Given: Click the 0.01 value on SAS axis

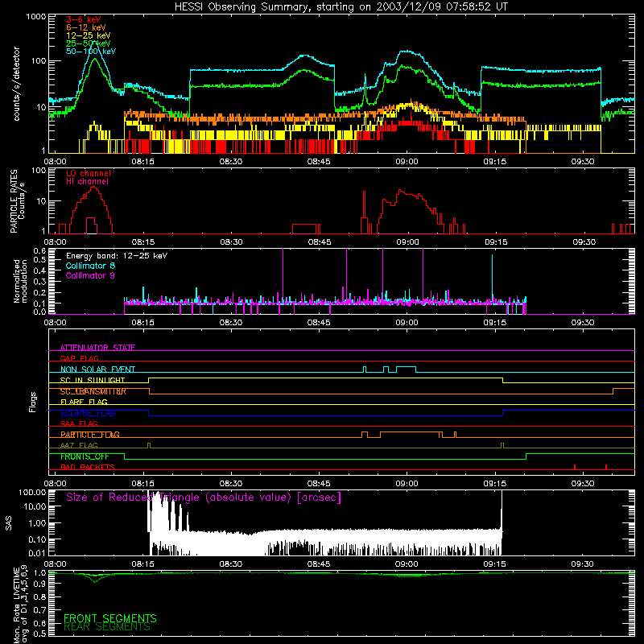Looking at the screenshot, I should tap(37, 553).
